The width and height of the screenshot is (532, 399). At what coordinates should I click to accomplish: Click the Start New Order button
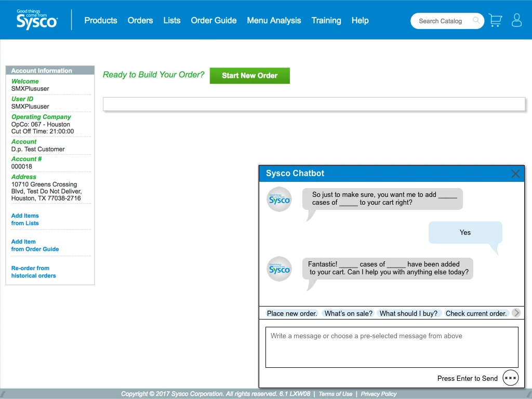coord(250,76)
